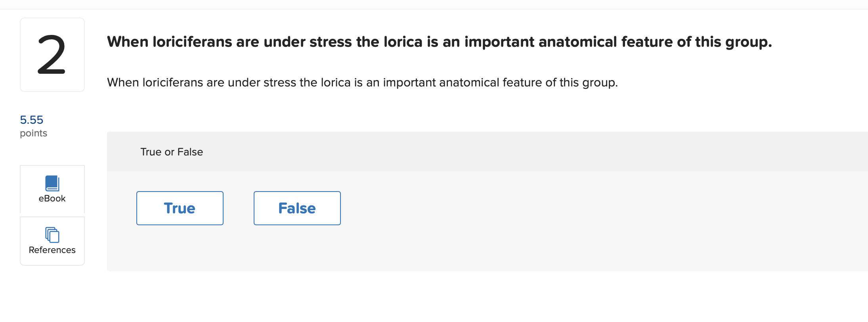Select False as your answer
This screenshot has width=868, height=322.
297,208
